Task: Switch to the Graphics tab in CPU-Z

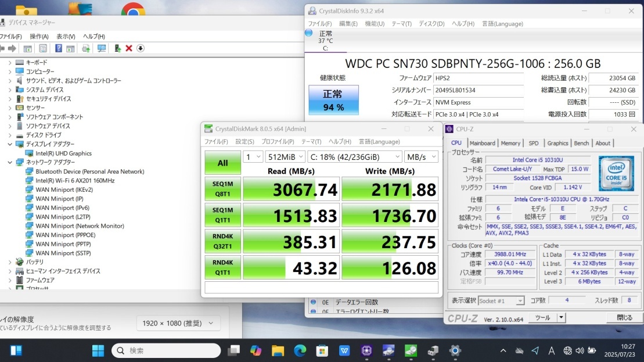Action: point(557,143)
